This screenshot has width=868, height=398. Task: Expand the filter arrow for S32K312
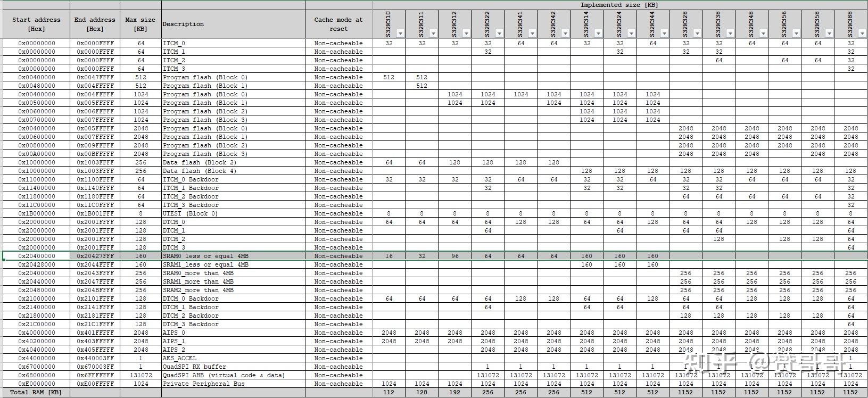(x=466, y=34)
